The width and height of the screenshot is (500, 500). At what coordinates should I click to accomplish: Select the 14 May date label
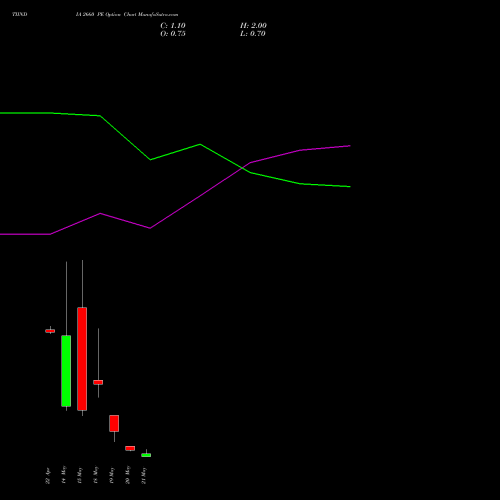[64, 475]
